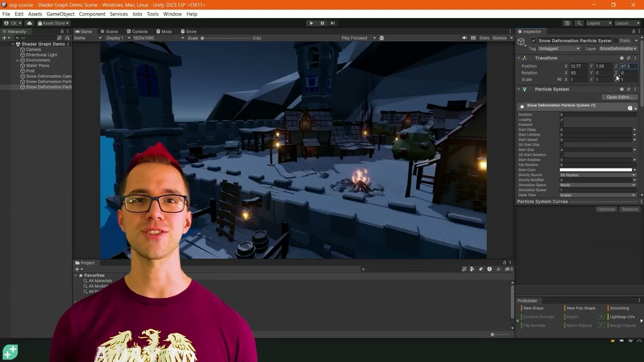This screenshot has width=644, height=362.
Task: Mute audio in the Game view
Action: coord(464,38)
